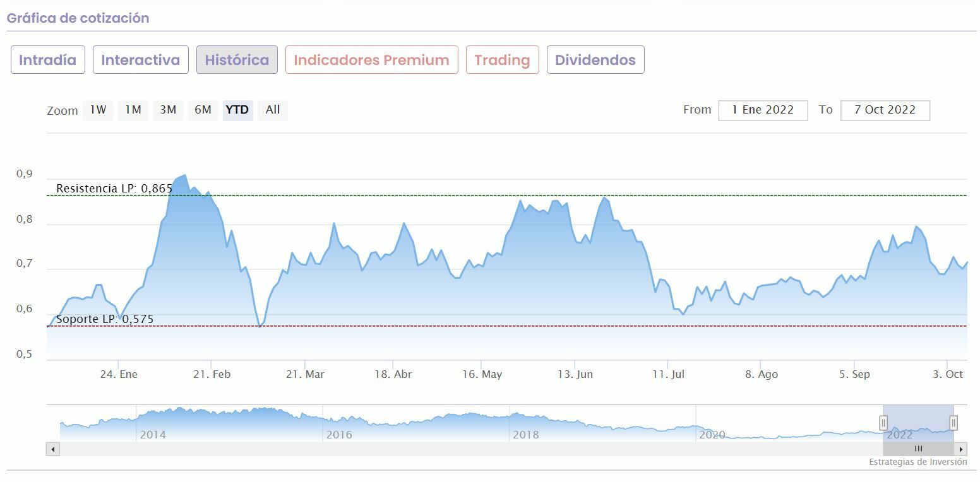The width and height of the screenshot is (980, 482).
Task: Click the navigator right handle grip
Action: tap(953, 422)
